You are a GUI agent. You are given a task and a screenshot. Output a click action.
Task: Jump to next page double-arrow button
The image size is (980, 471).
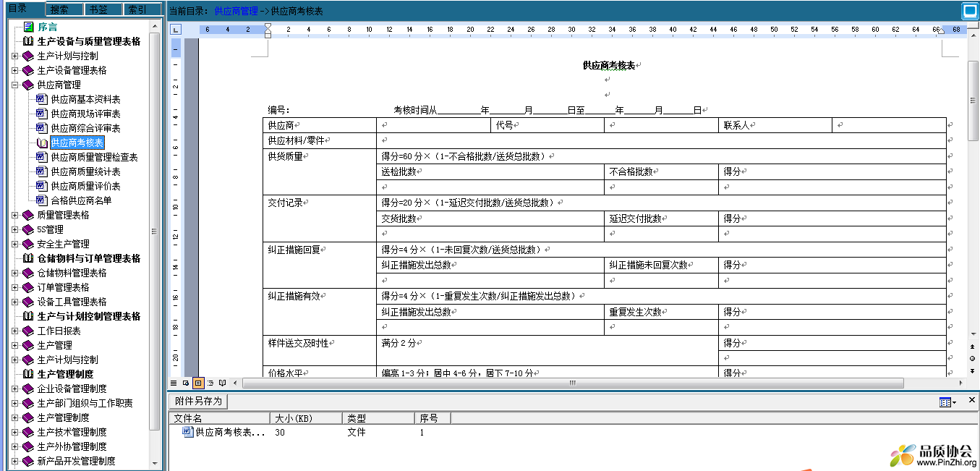[973, 370]
